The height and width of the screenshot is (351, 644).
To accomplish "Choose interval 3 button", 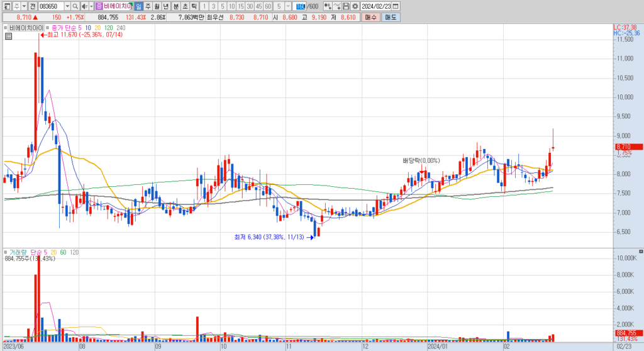I will tap(214, 6).
